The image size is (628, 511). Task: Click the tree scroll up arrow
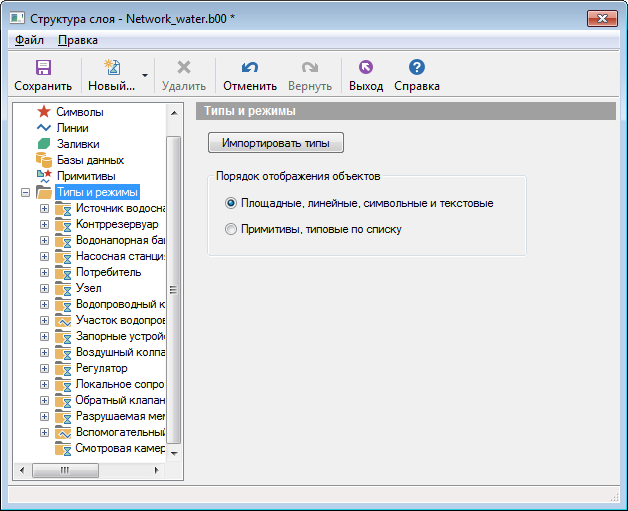pos(174,113)
